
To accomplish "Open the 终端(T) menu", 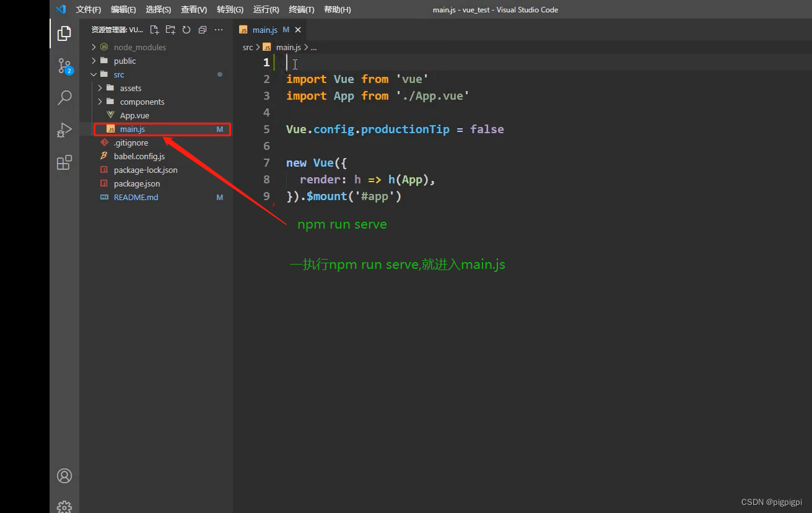I will pos(302,9).
